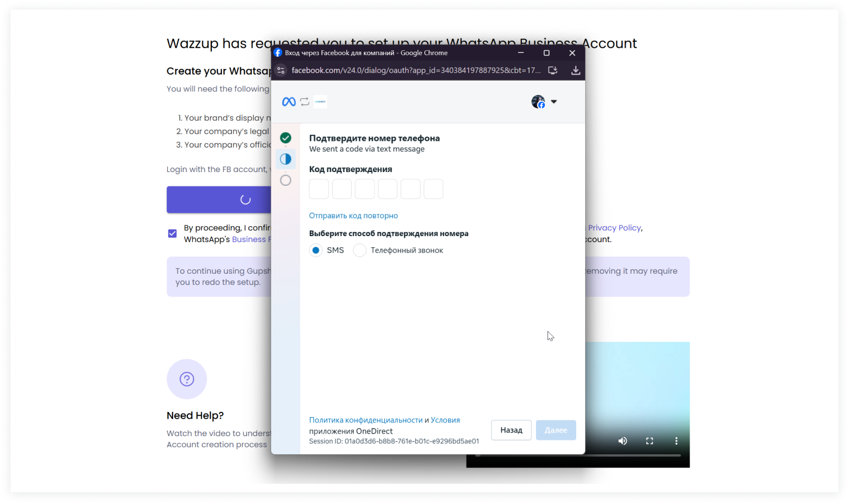Maximize the Facebook login popup window
Viewport: 849px width, 504px height.
coord(547,53)
